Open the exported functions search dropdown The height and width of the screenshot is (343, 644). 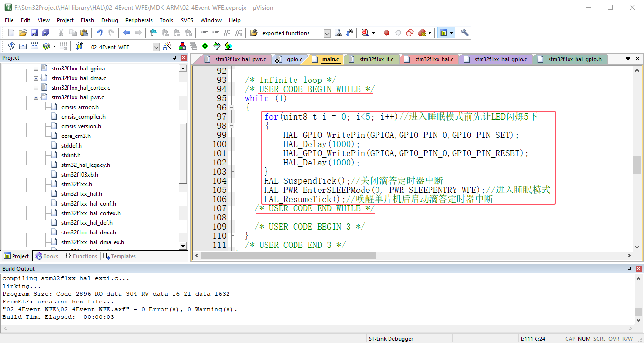[x=327, y=33]
